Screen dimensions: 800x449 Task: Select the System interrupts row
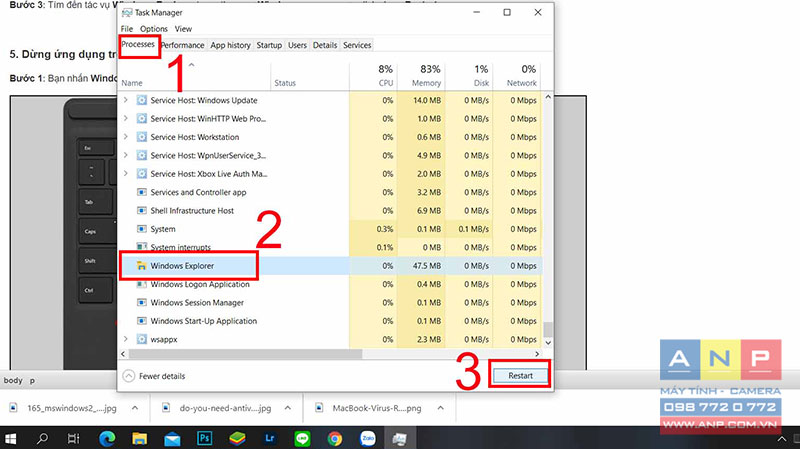pyautogui.click(x=331, y=247)
